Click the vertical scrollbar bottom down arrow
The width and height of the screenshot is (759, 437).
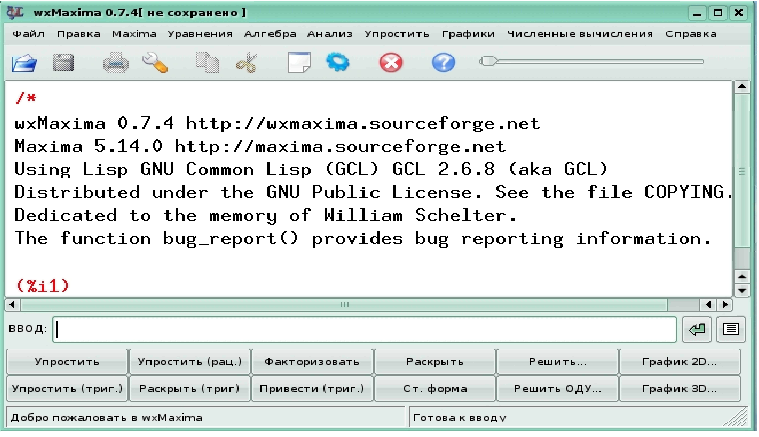tap(742, 290)
